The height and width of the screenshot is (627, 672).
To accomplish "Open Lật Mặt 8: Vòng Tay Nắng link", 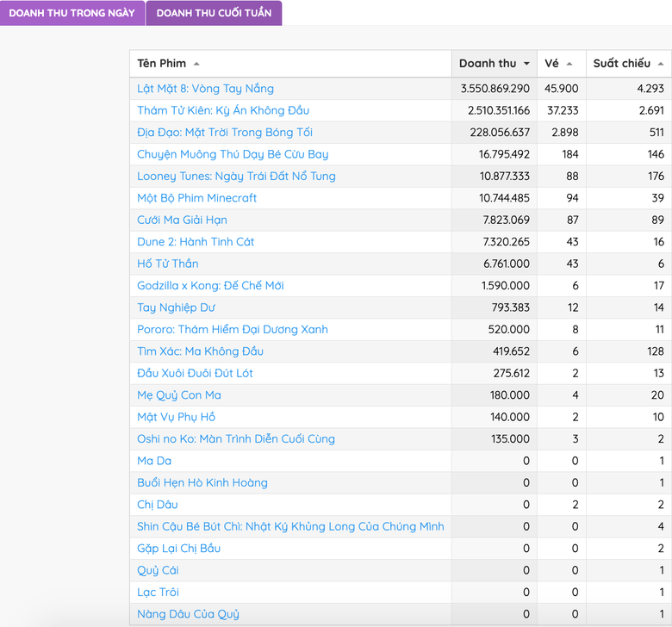I will tap(205, 89).
